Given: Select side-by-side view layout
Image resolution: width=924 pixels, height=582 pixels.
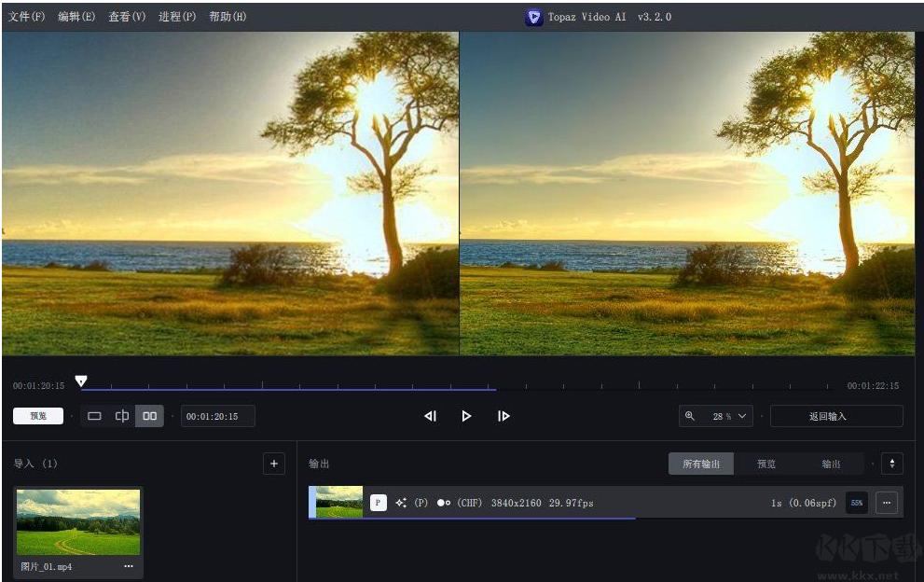Looking at the screenshot, I should point(149,416).
